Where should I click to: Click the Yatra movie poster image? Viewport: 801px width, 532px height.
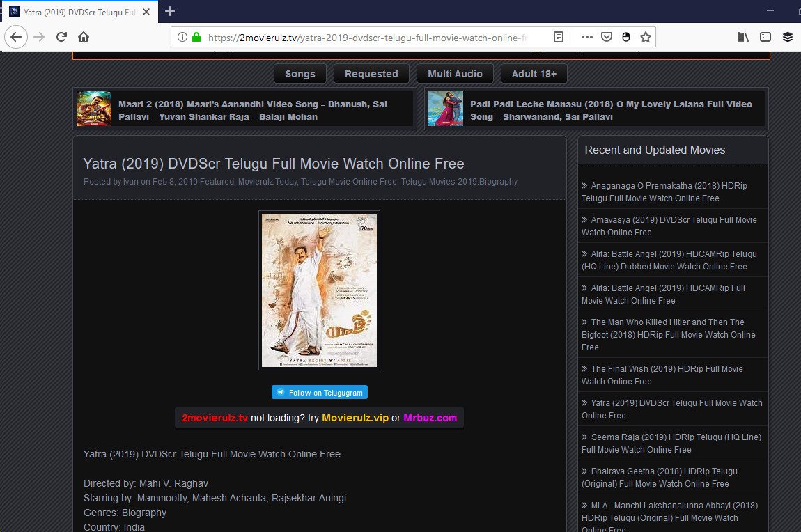(319, 290)
